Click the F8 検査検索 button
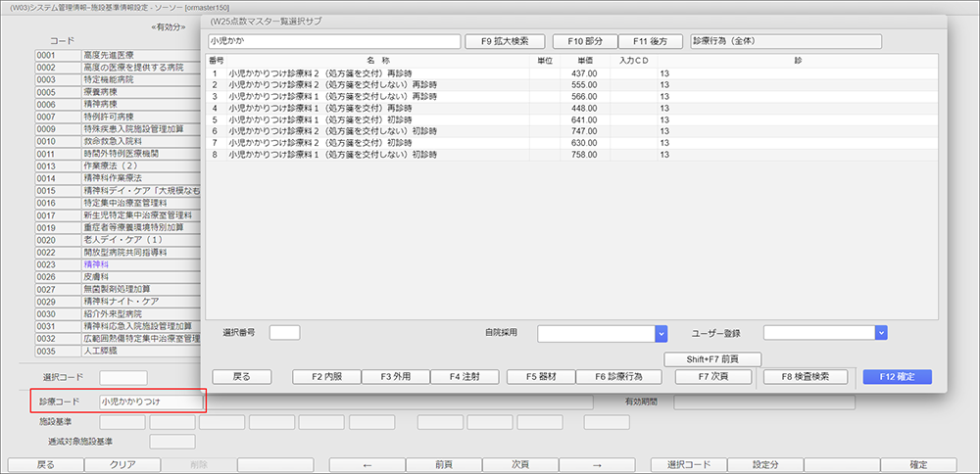The width and height of the screenshot is (980, 474). [806, 377]
